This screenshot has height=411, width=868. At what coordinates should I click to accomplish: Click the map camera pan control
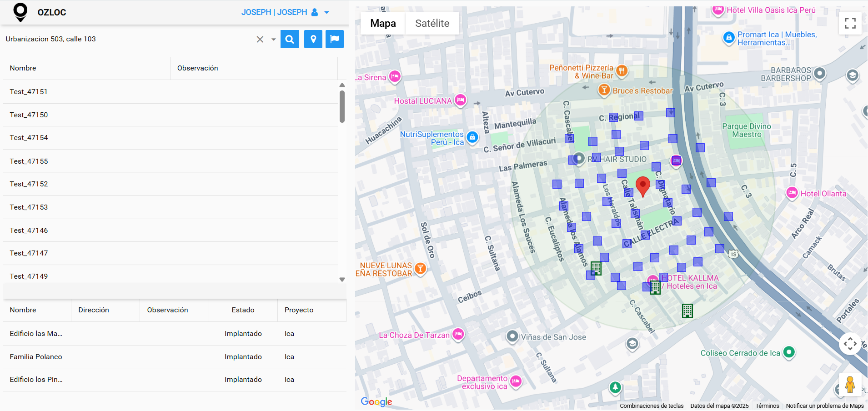850,344
